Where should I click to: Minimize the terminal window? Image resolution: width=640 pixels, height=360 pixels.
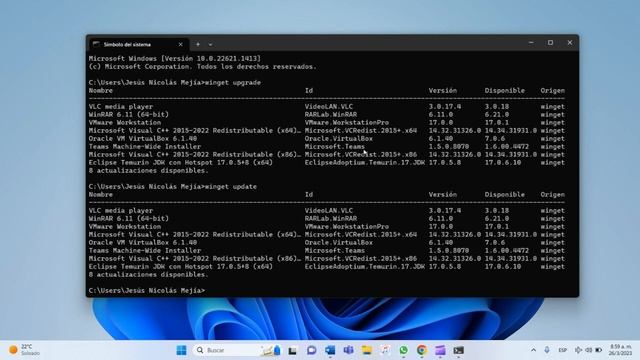(531, 42)
